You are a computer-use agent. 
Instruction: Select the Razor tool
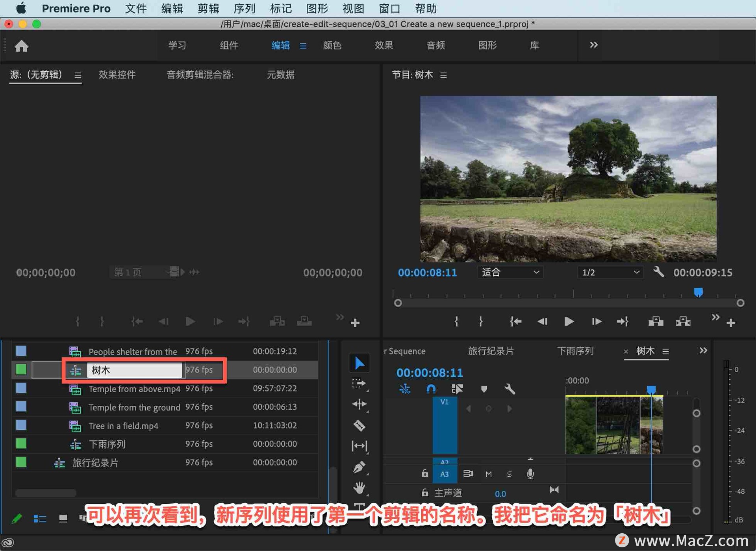[359, 425]
